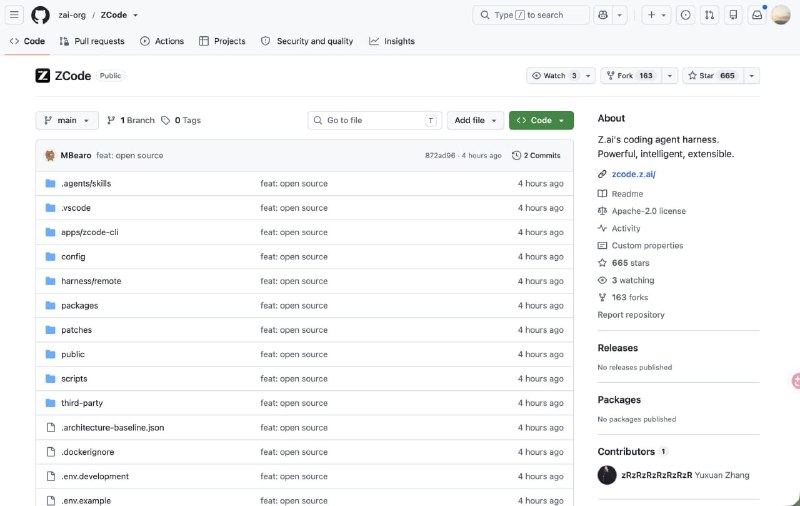Open the apps/zcode-cli folder
800x506 pixels.
click(90, 232)
